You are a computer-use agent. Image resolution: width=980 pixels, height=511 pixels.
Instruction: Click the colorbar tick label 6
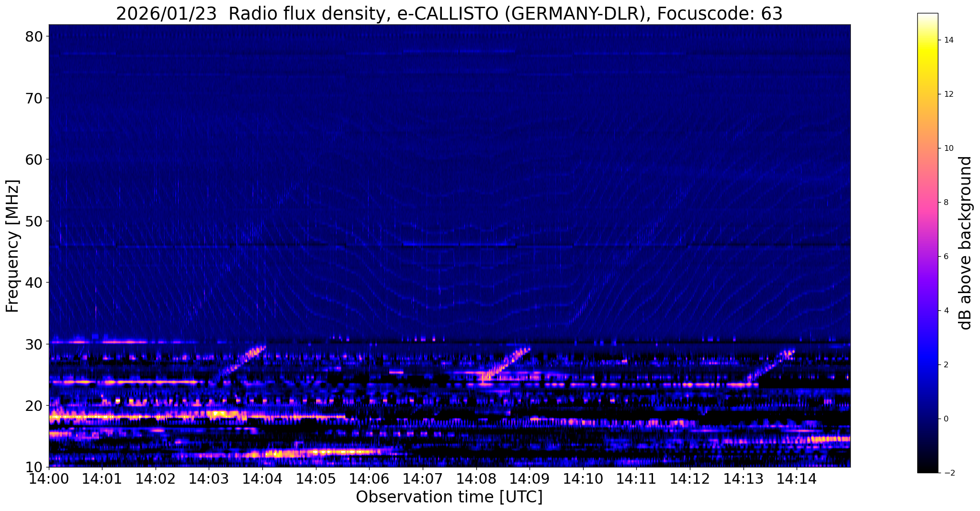click(946, 257)
